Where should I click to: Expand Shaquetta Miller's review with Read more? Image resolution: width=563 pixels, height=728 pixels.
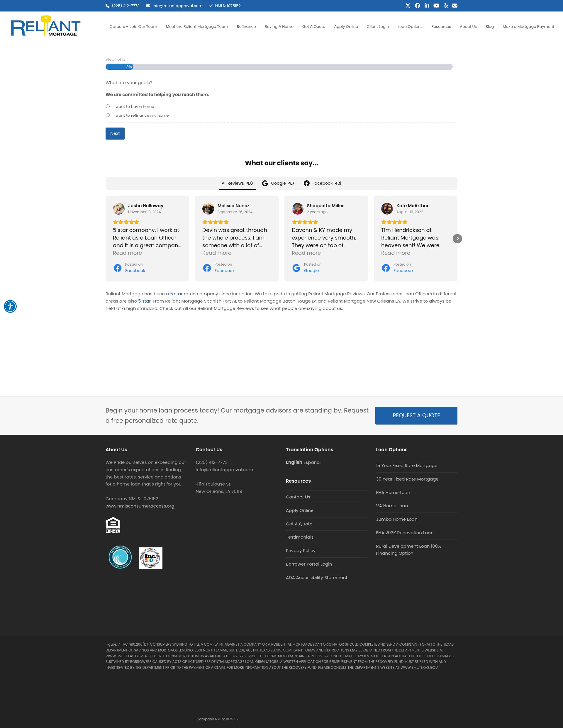coord(306,253)
